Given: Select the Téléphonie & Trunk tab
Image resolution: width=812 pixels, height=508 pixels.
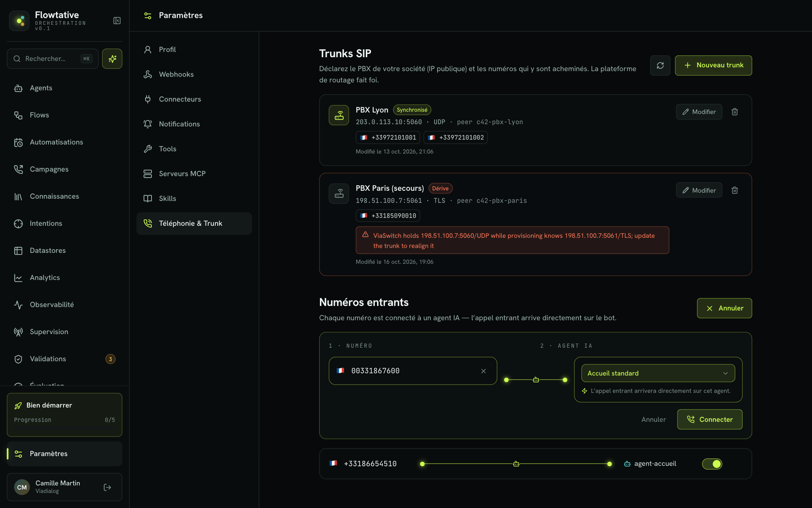Looking at the screenshot, I should 194,224.
